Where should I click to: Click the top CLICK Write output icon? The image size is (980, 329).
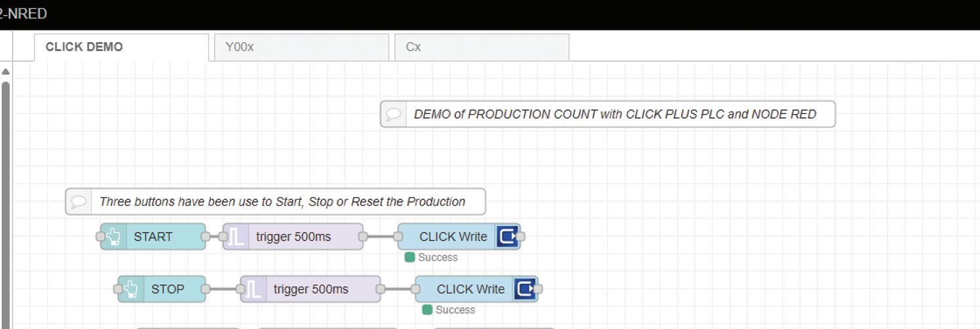(x=507, y=237)
